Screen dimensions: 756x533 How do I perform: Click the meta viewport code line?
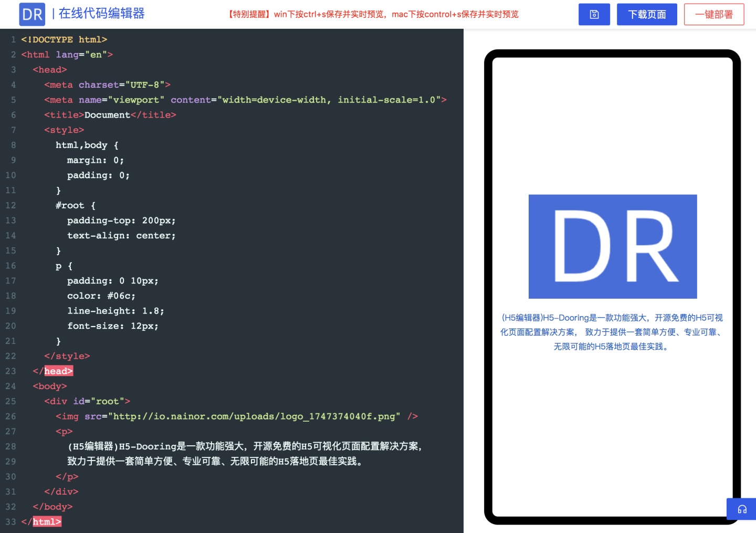(x=245, y=100)
